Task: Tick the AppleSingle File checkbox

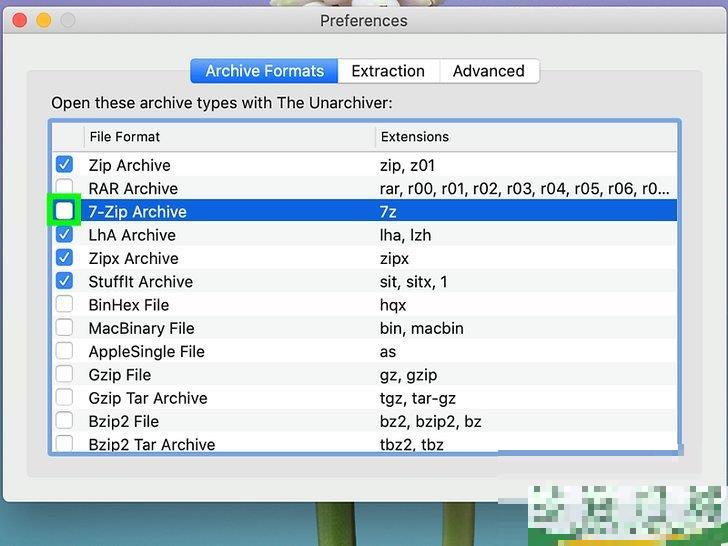Action: tap(65, 351)
